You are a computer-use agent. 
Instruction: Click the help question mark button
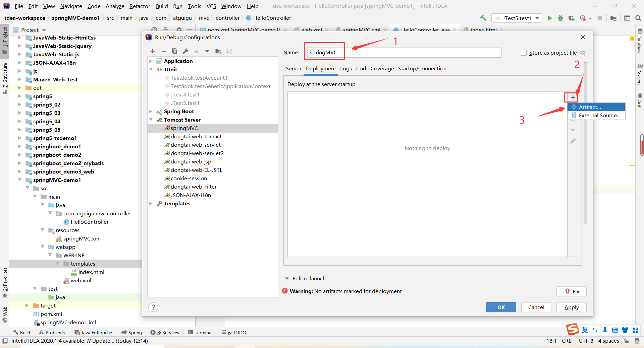click(x=153, y=307)
